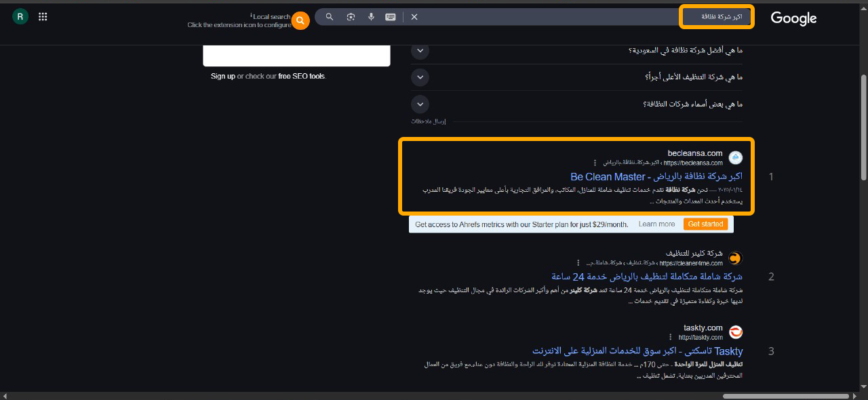Screen dimensions: 868x400
Task: Open more options for taskty.com result
Action: coord(670,337)
